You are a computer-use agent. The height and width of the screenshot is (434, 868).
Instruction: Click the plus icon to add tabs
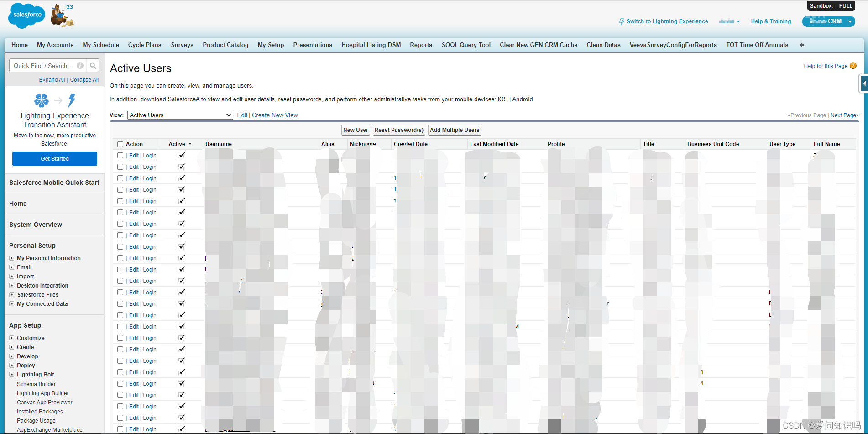[801, 45]
